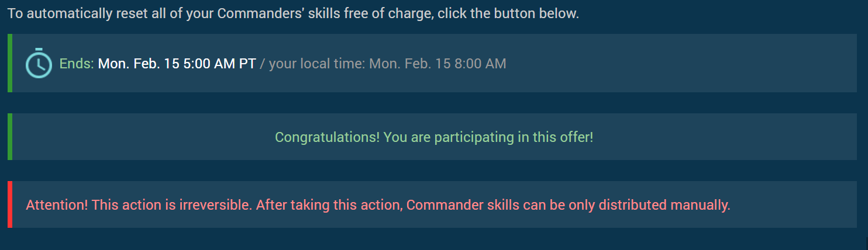Click empty area right of local time text
This screenshot has width=868, height=250.
[673, 63]
